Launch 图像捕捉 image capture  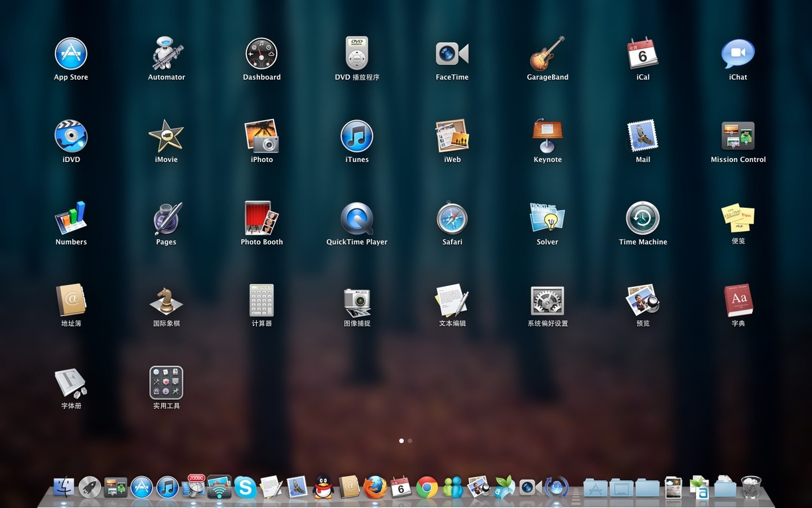coord(357,301)
